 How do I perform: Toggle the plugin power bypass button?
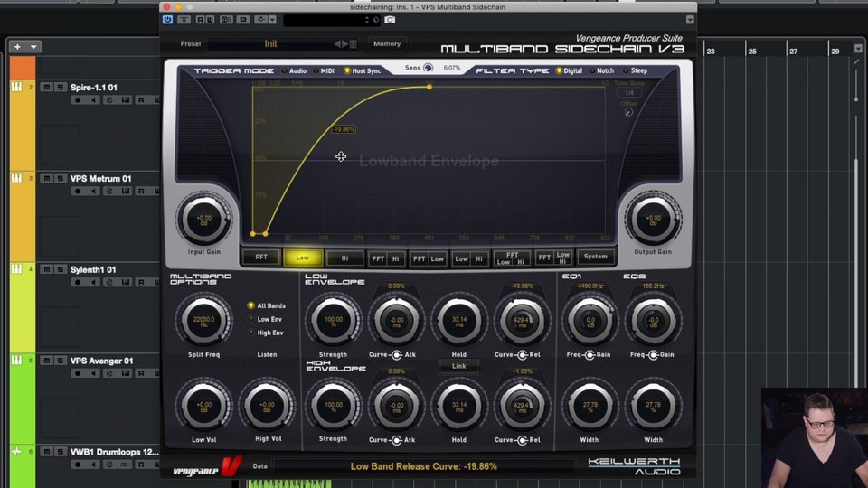pyautogui.click(x=168, y=20)
